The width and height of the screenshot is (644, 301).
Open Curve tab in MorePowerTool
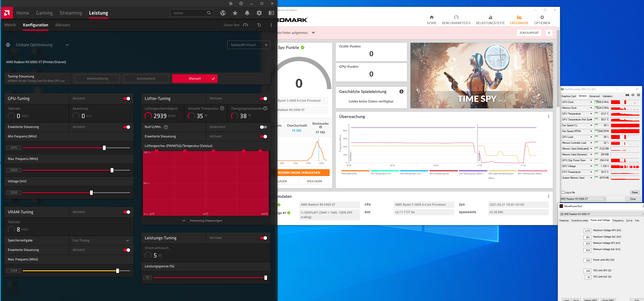[629, 220]
